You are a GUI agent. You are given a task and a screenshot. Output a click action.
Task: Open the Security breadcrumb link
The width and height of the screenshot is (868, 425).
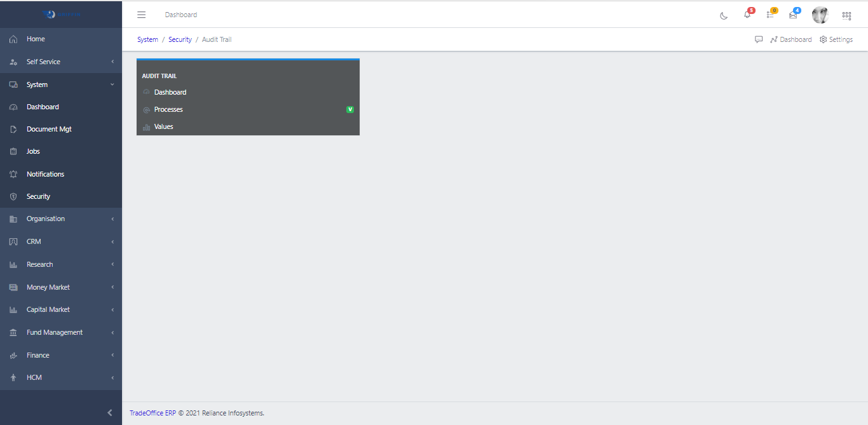(x=180, y=39)
